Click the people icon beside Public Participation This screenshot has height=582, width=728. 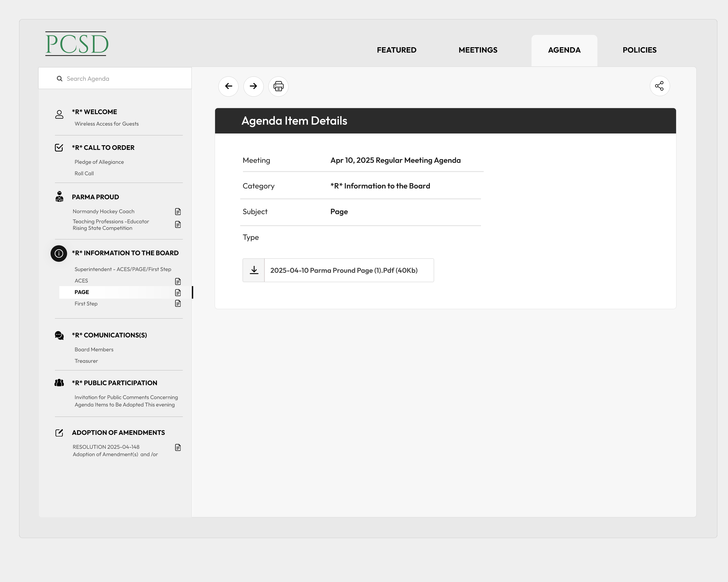(x=59, y=382)
